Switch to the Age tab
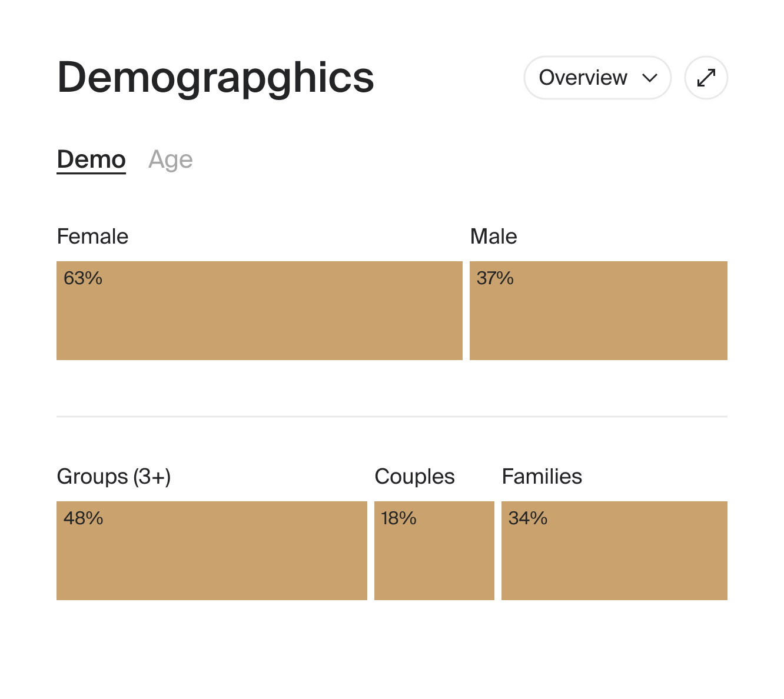 coord(171,158)
